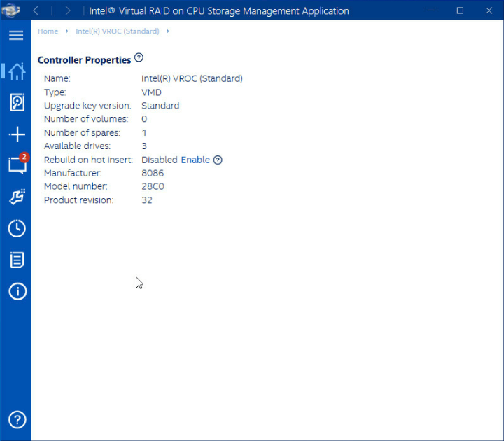Go to the Home sidebar icon

click(17, 71)
